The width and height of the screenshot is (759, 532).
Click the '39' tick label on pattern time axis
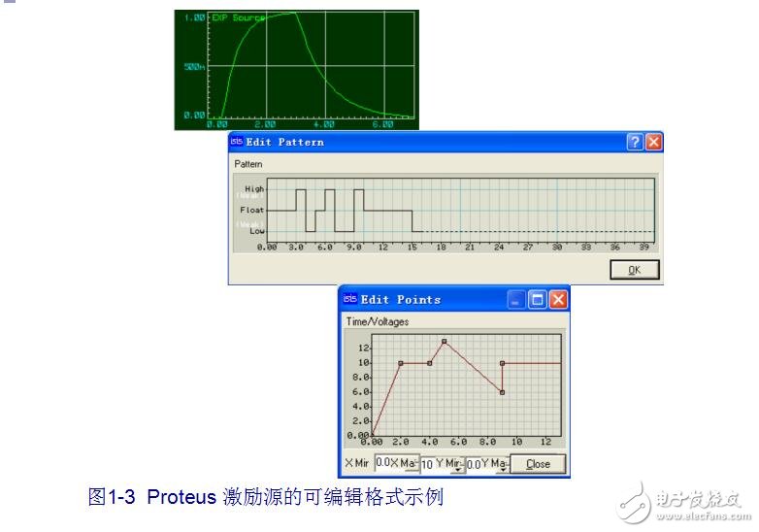point(643,247)
